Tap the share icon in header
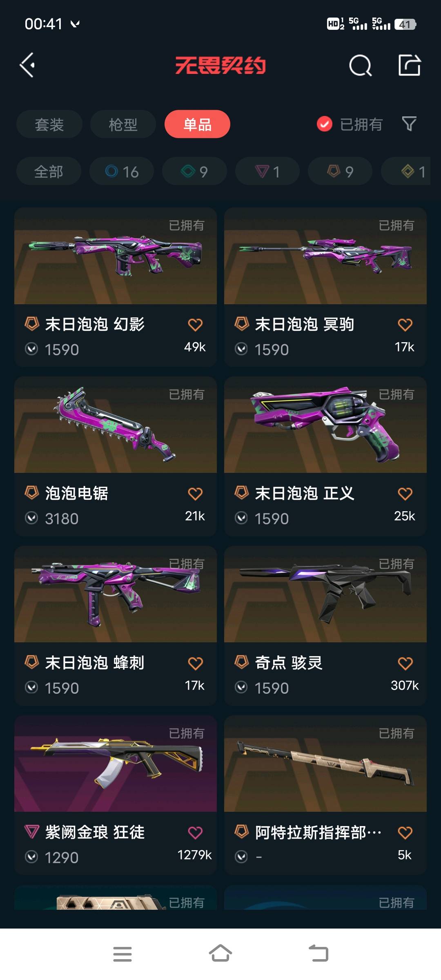Image resolution: width=441 pixels, height=980 pixels. [410, 65]
